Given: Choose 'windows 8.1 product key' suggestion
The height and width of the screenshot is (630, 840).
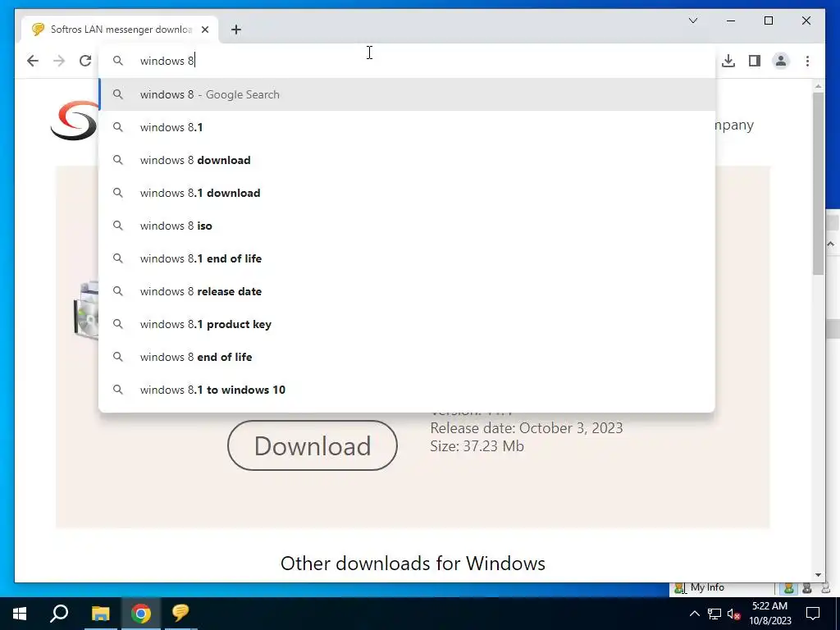Looking at the screenshot, I should click(x=407, y=324).
